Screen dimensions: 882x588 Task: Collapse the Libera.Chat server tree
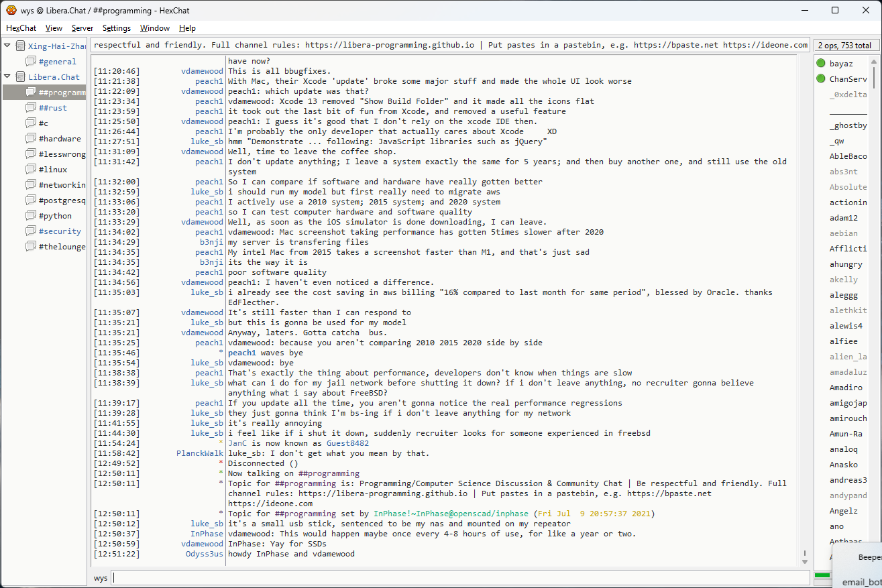click(7, 77)
